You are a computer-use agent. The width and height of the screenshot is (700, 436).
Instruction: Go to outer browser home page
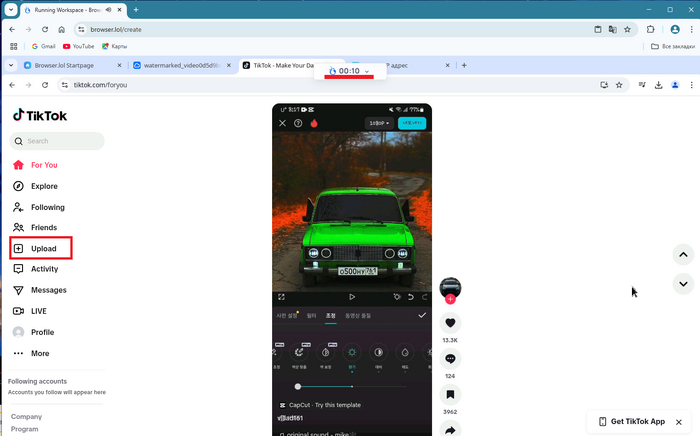[x=62, y=29]
